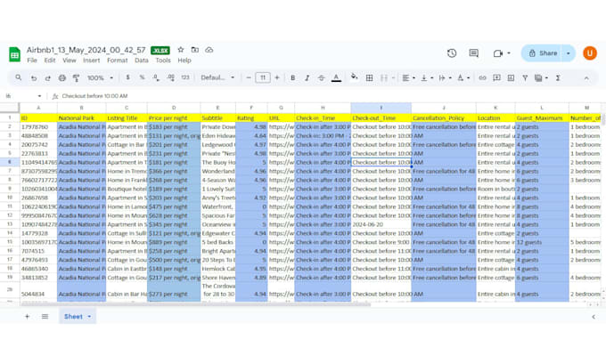Open the comments panel icon
The width and height of the screenshot is (606, 364).
tap(474, 53)
